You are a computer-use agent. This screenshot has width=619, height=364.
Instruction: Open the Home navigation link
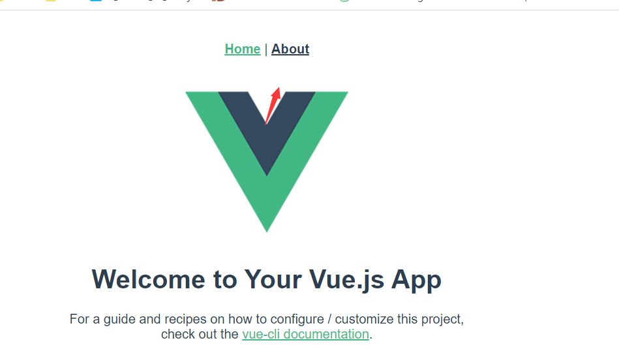point(243,49)
